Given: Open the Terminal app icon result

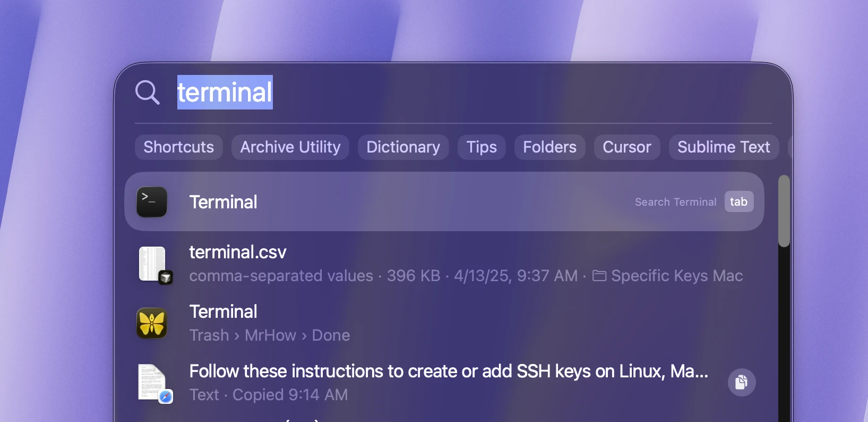Looking at the screenshot, I should [152, 202].
